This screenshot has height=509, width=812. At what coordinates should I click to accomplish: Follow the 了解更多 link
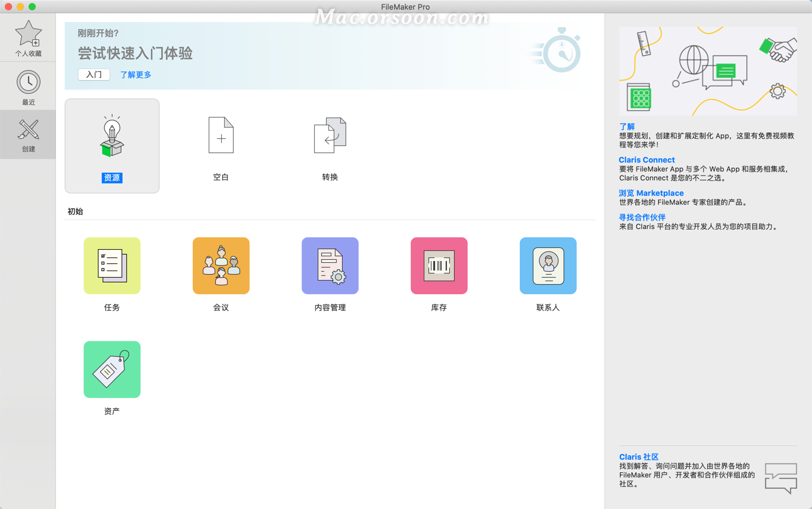tap(136, 75)
